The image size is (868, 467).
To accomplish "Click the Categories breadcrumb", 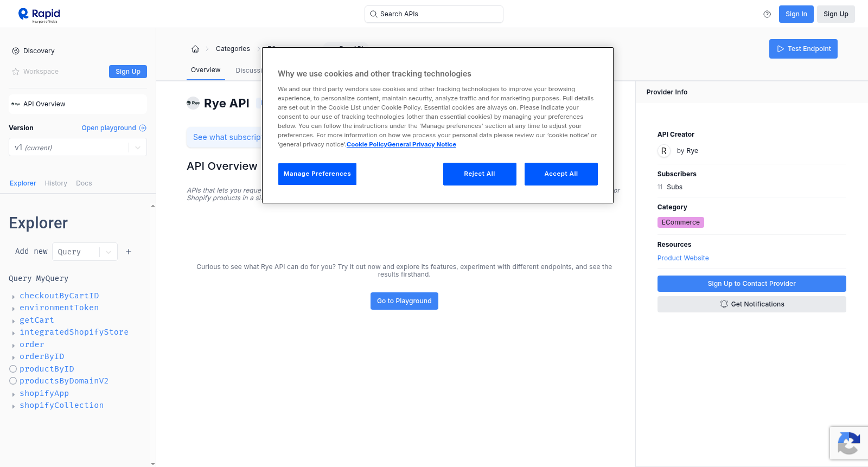I will (233, 49).
